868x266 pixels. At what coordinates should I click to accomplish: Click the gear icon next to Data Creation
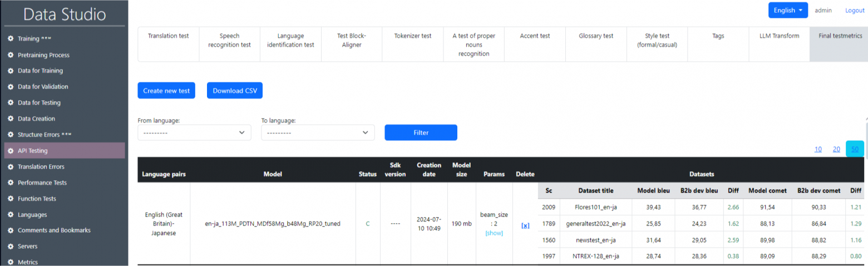[x=11, y=119]
